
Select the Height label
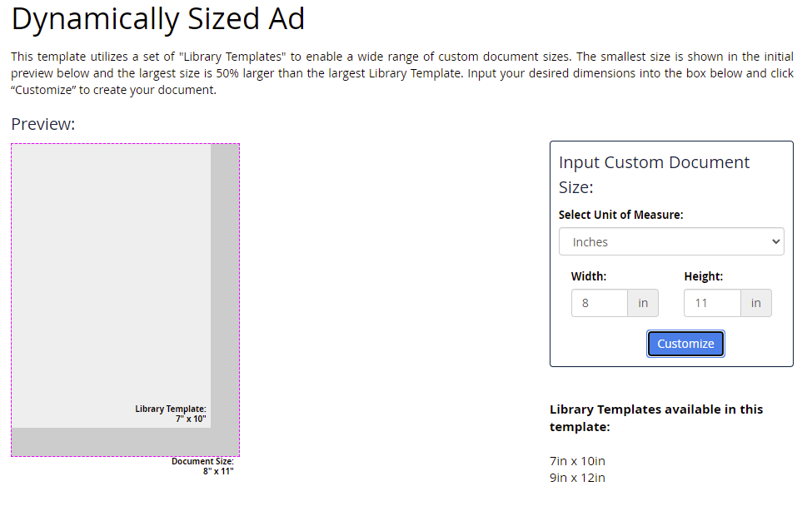point(703,276)
